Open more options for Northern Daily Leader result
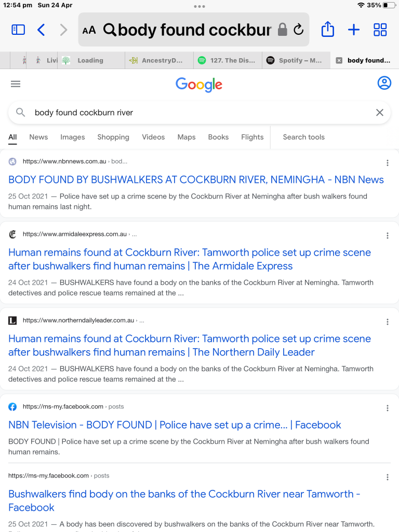399x532 pixels. (388, 322)
